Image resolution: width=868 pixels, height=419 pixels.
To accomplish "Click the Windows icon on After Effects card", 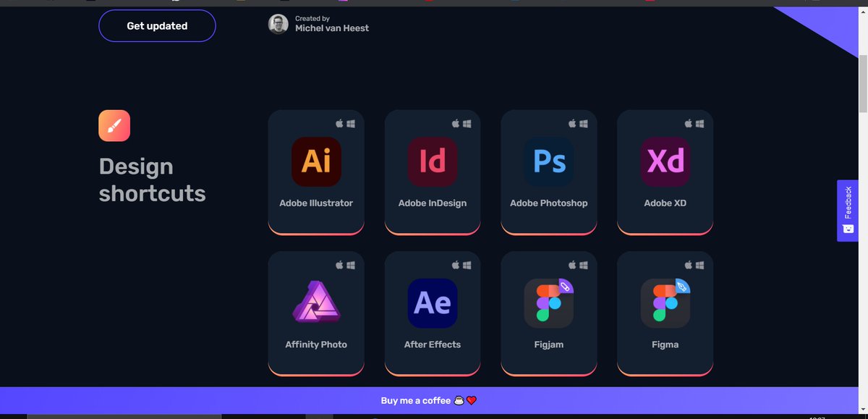I will coord(467,266).
